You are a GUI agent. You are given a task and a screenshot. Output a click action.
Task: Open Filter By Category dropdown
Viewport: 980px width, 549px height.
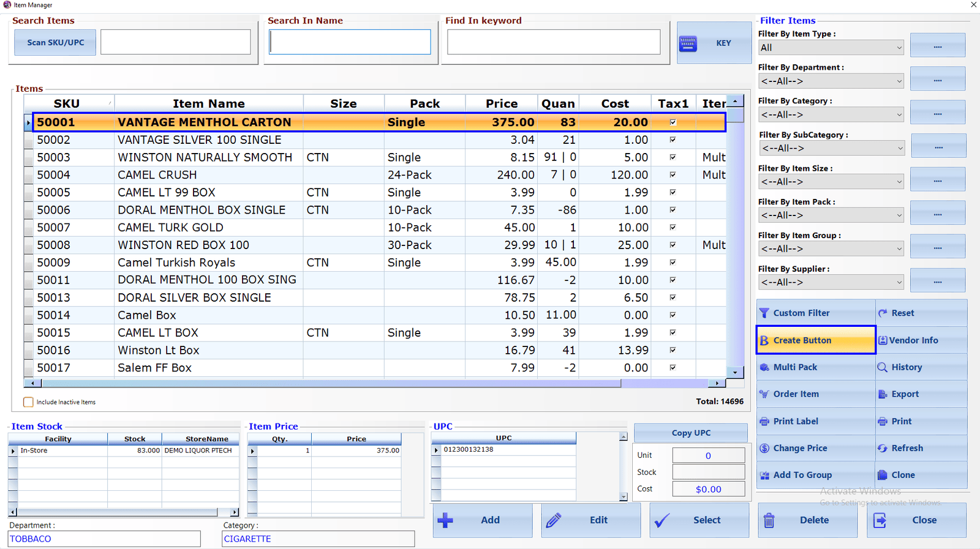[x=831, y=114]
